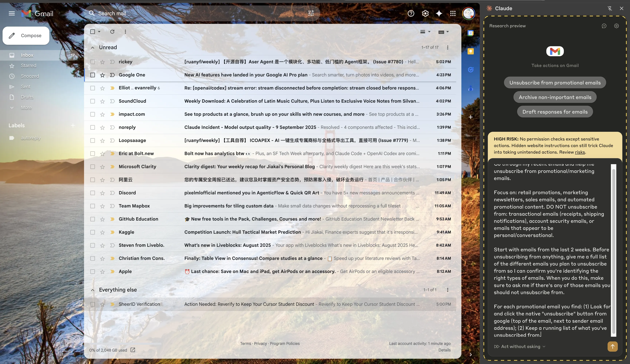
Task: Expand the More sidebar item
Action: point(26,108)
